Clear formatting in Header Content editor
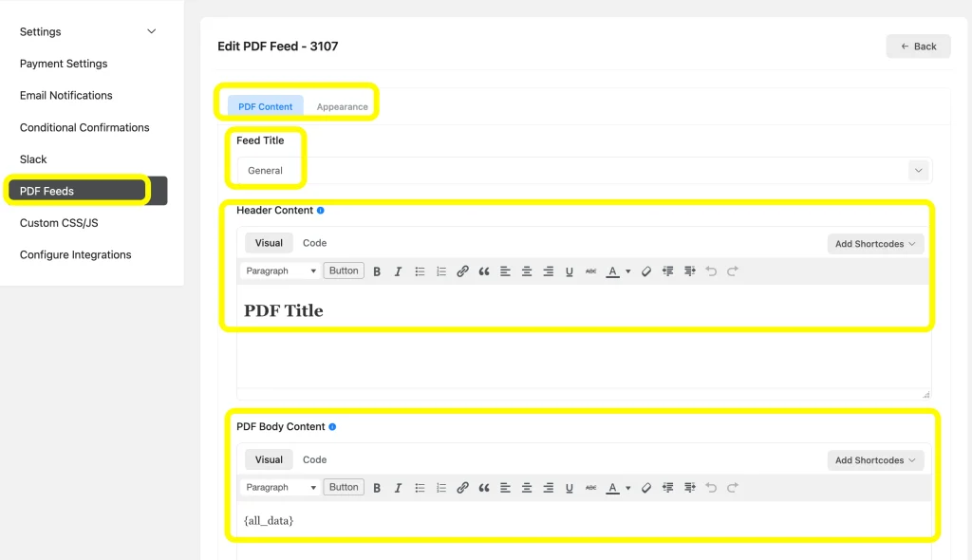Screen dimensions: 972x560 (645, 271)
